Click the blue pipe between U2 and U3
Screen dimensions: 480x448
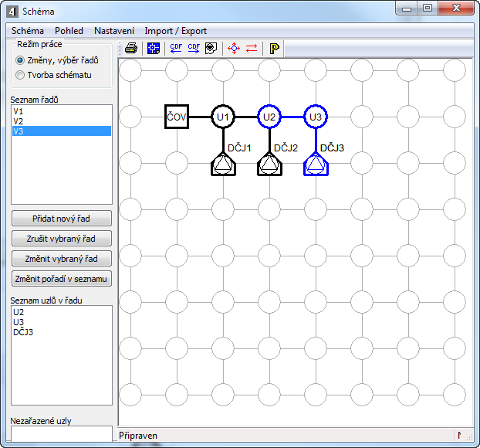point(292,117)
